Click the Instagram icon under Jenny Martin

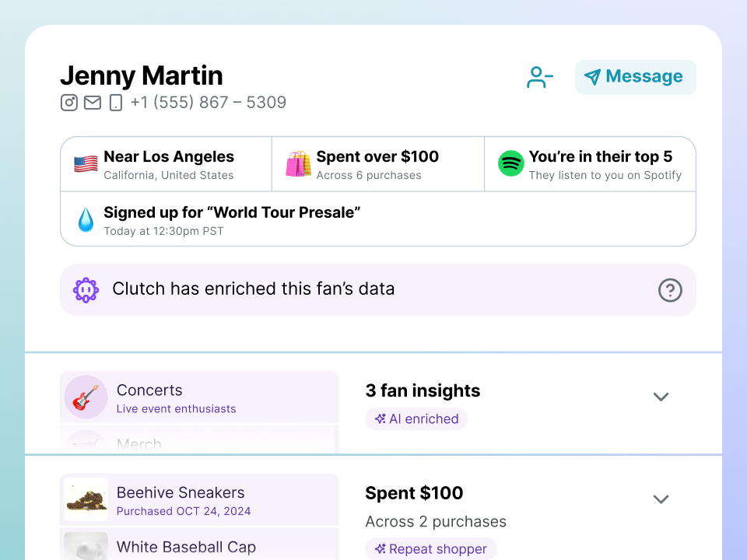click(69, 103)
